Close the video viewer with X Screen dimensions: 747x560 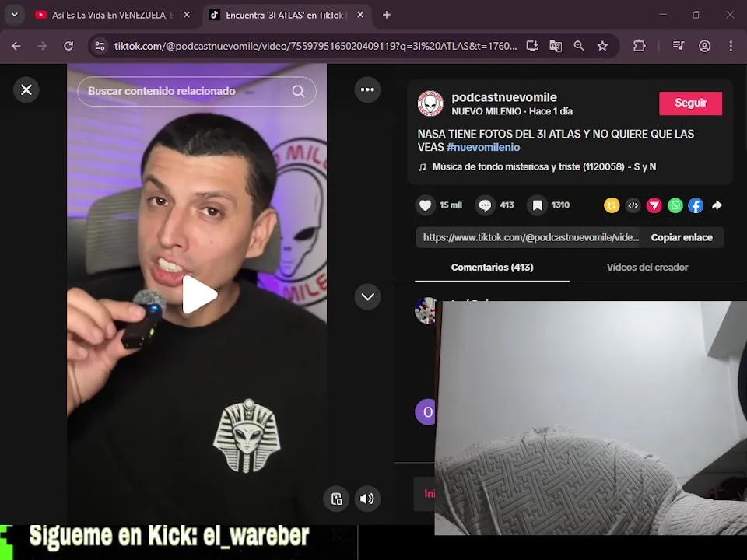click(x=26, y=89)
